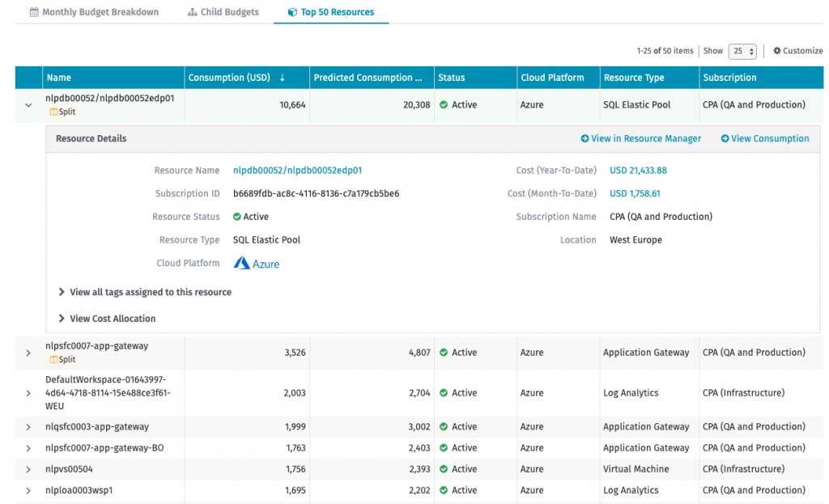Click the View Consumption link

point(765,138)
